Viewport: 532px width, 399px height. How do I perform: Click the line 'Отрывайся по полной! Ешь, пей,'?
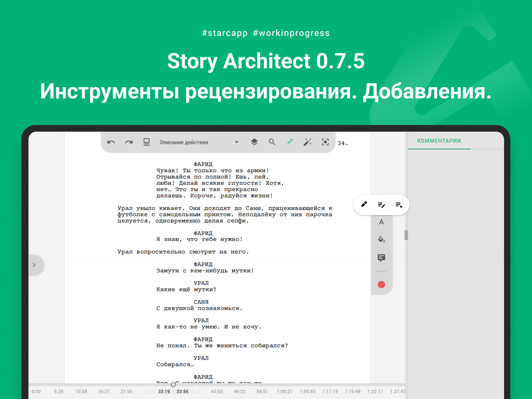(x=213, y=177)
